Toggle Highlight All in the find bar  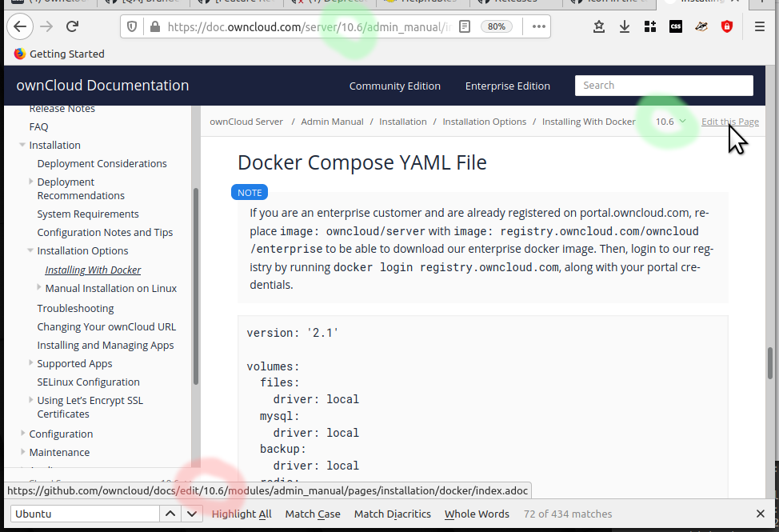click(x=241, y=514)
